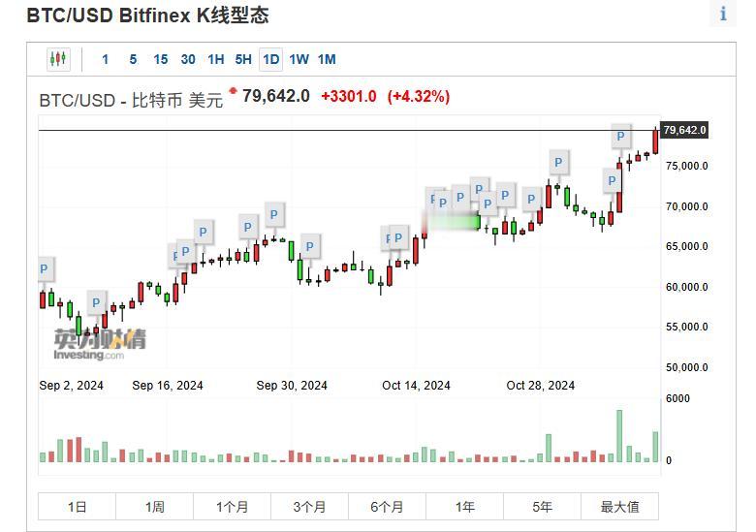
Task: Click the info icon beside the title
Action: 723,14
